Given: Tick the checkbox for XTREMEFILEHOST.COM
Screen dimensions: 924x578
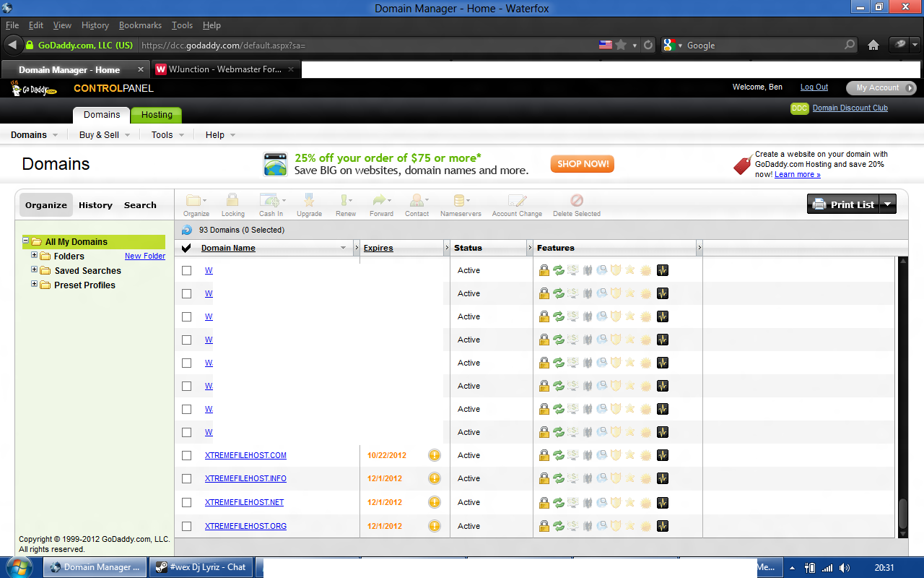Looking at the screenshot, I should [x=187, y=455].
